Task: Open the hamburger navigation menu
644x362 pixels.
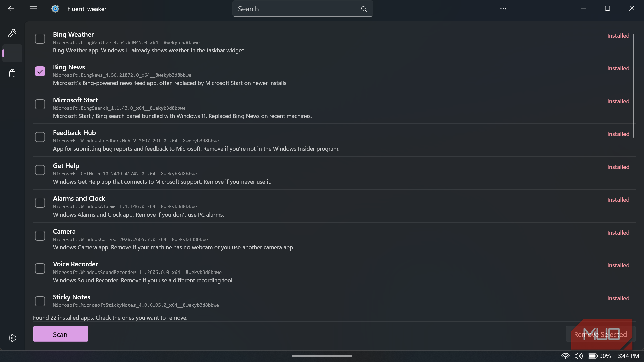Action: click(33, 9)
